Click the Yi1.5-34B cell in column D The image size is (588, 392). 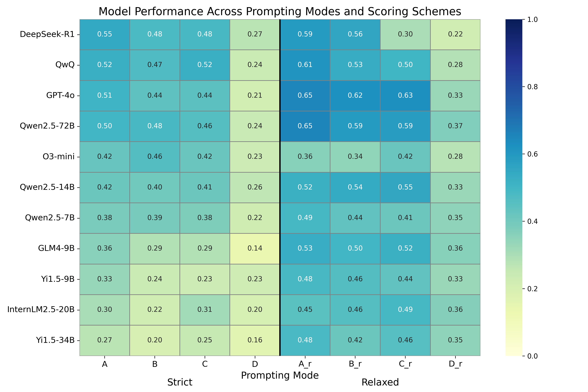[255, 340]
